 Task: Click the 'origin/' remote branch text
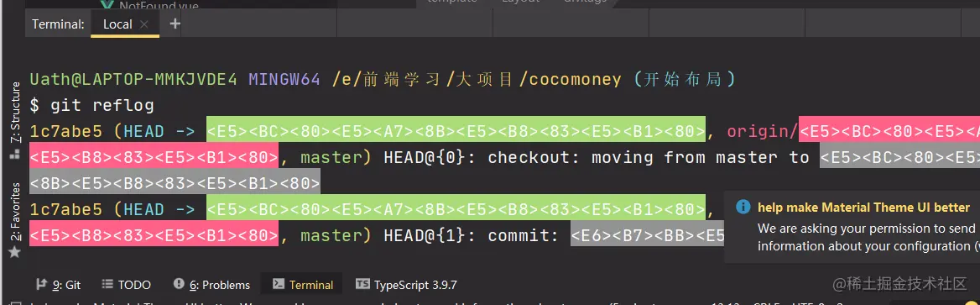[x=764, y=131]
